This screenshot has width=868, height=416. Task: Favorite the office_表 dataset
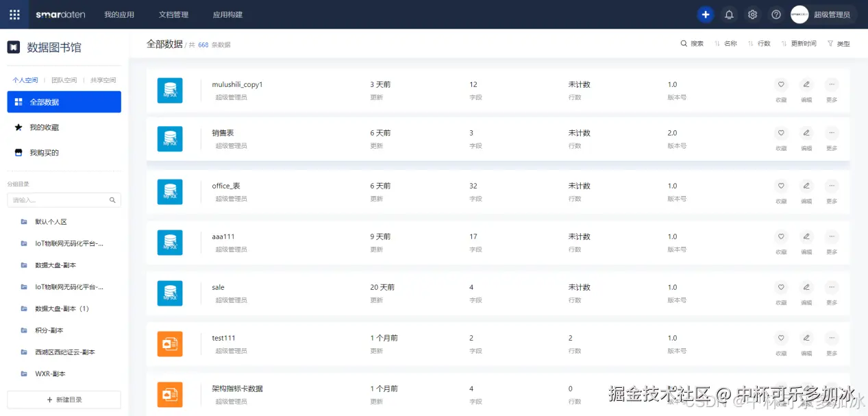[x=781, y=186]
